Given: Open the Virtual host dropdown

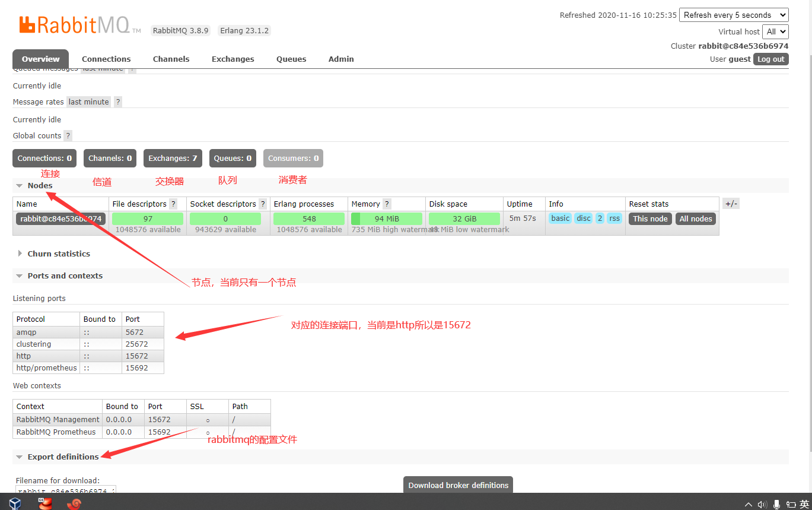Looking at the screenshot, I should tap(776, 31).
